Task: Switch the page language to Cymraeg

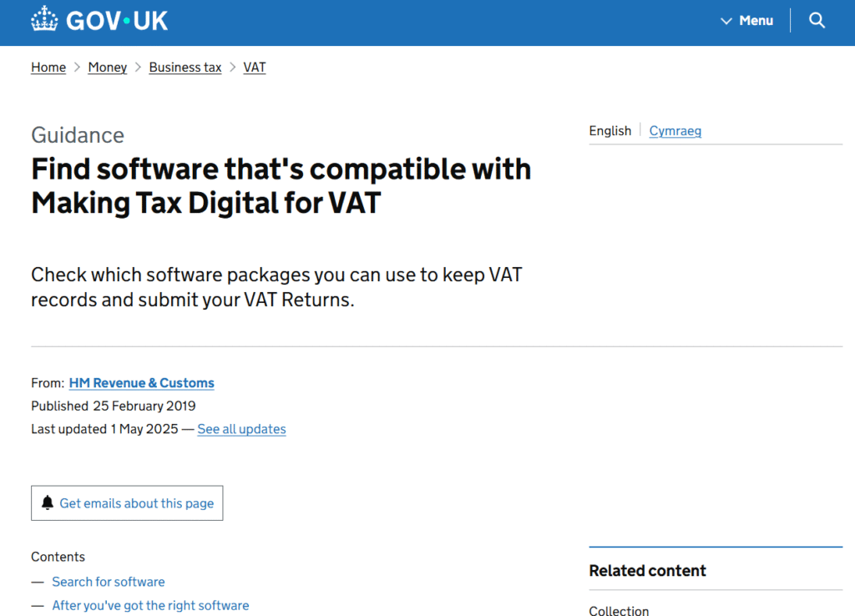Action: (675, 131)
